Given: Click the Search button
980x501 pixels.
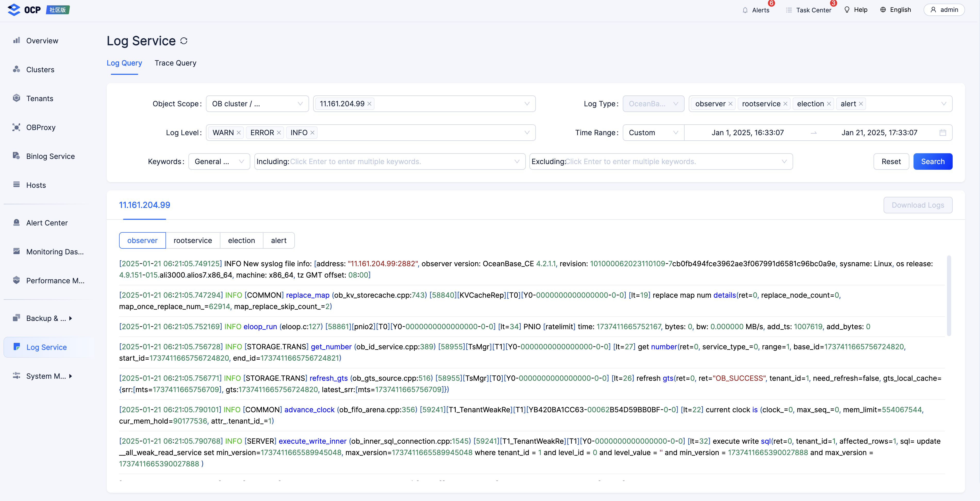Looking at the screenshot, I should pyautogui.click(x=933, y=162).
